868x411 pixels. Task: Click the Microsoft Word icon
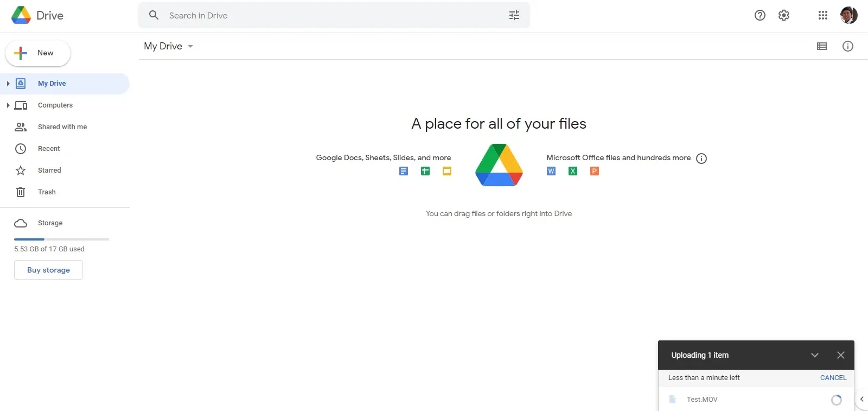pos(551,171)
